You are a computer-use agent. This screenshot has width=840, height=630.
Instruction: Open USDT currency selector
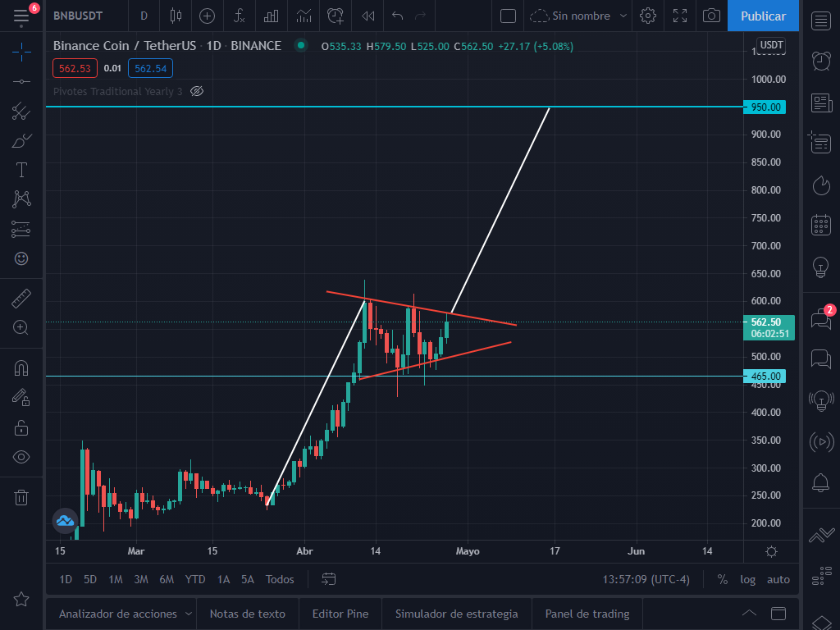[x=771, y=45]
